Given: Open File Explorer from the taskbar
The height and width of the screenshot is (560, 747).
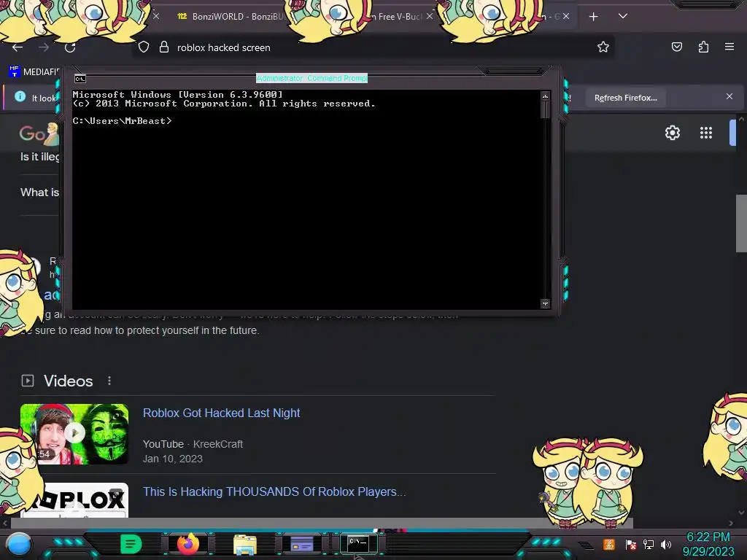Looking at the screenshot, I should click(x=245, y=544).
